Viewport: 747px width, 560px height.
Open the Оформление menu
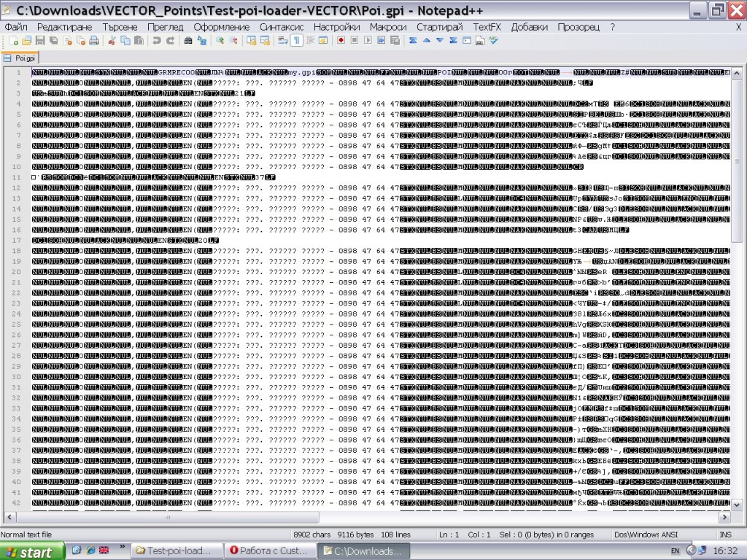[221, 27]
